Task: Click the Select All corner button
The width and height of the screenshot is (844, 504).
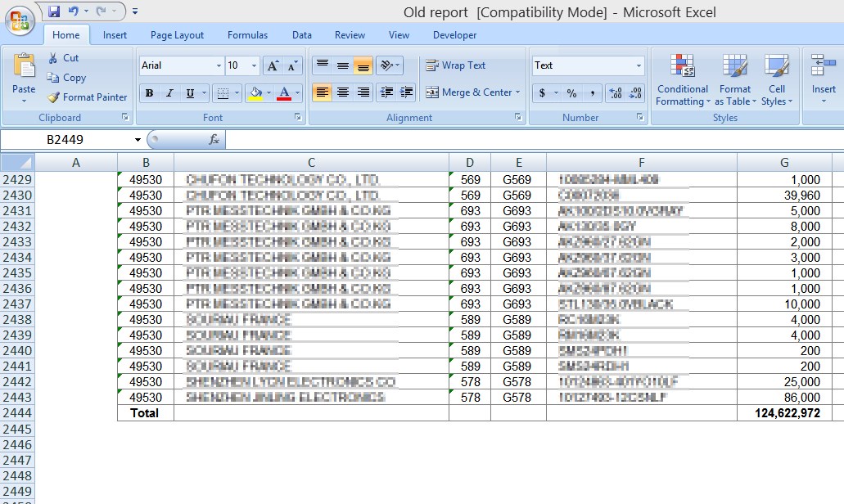Action: click(x=18, y=163)
